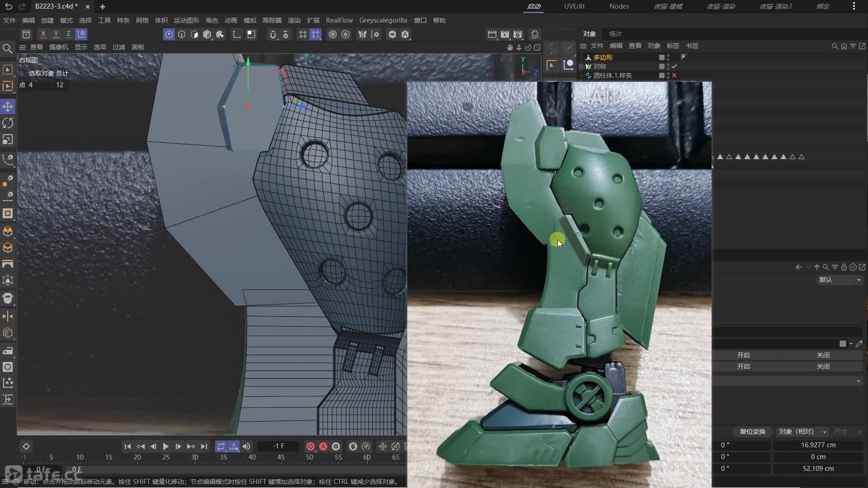Select the Scale tool
Viewport: 868px width, 488px height.
(8, 140)
